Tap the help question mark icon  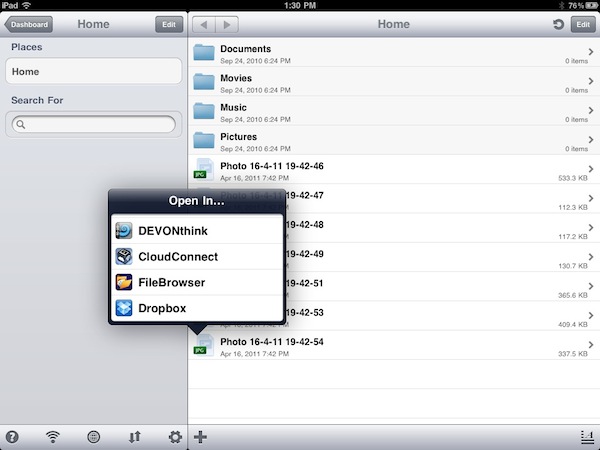click(x=12, y=437)
